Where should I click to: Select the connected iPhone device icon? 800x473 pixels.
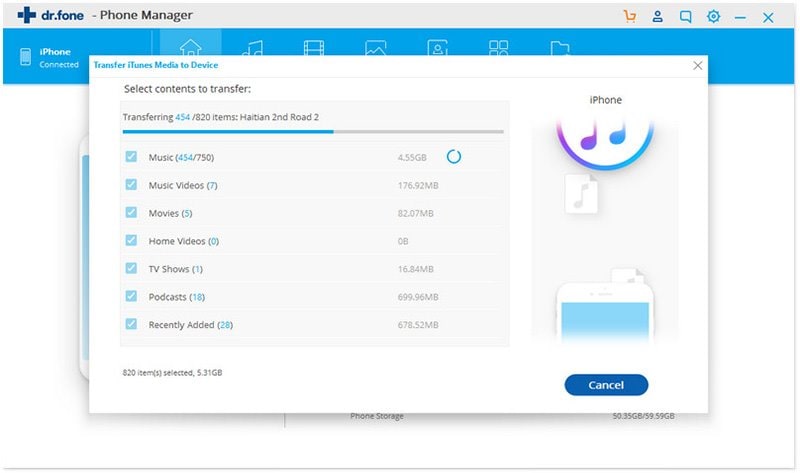point(26,57)
